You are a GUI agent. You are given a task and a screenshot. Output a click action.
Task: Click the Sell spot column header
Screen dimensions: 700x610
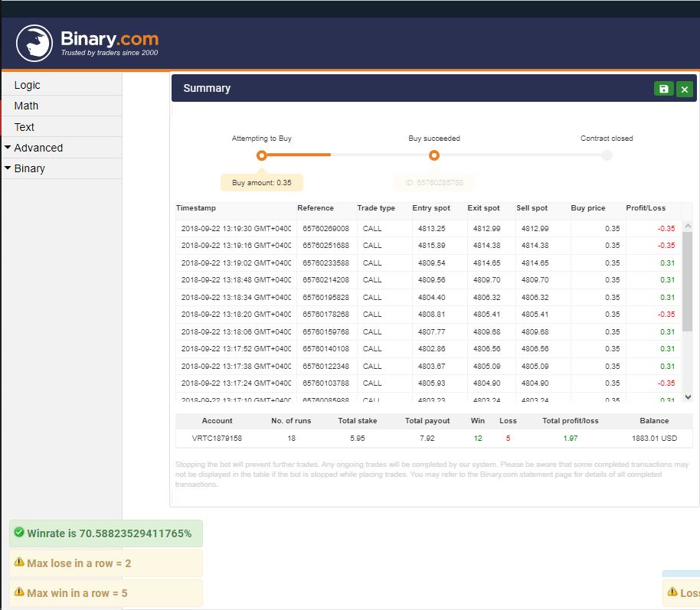point(532,208)
